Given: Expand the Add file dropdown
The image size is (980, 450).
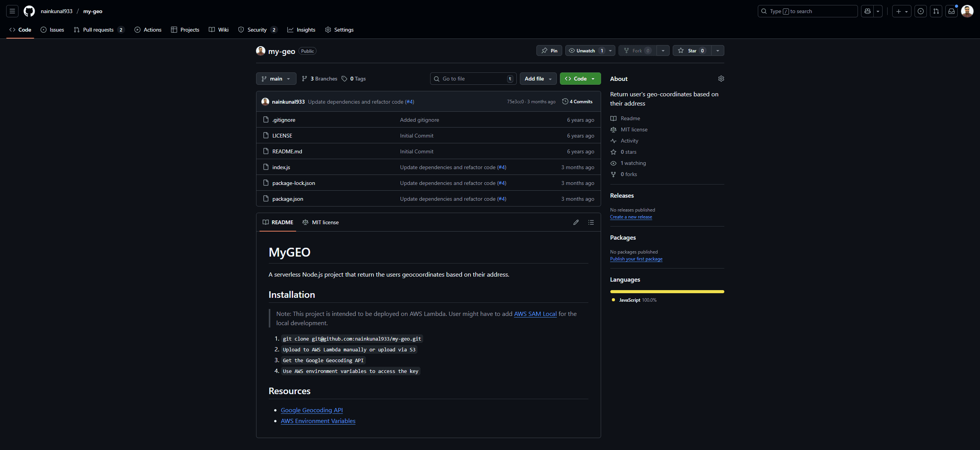Looking at the screenshot, I should (x=538, y=79).
